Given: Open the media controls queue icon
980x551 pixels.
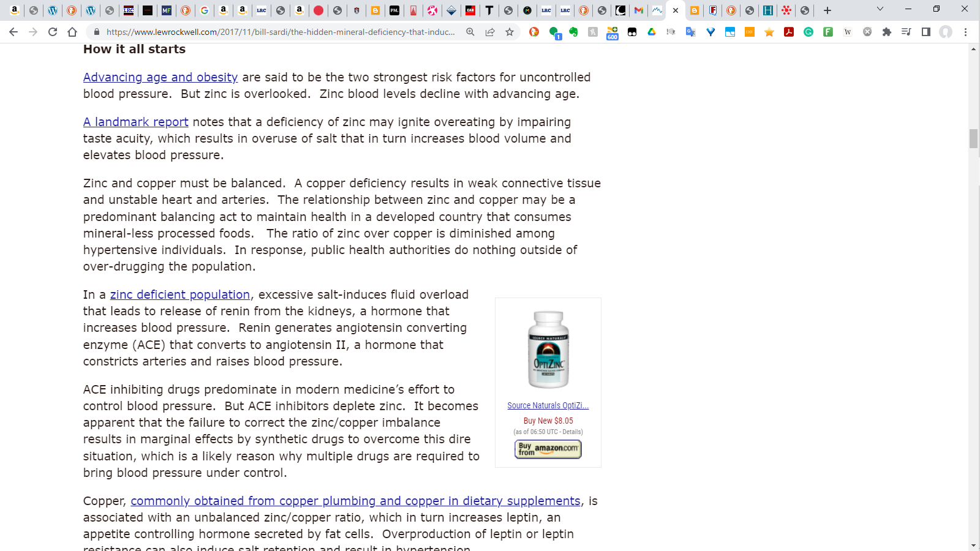Looking at the screenshot, I should [907, 32].
